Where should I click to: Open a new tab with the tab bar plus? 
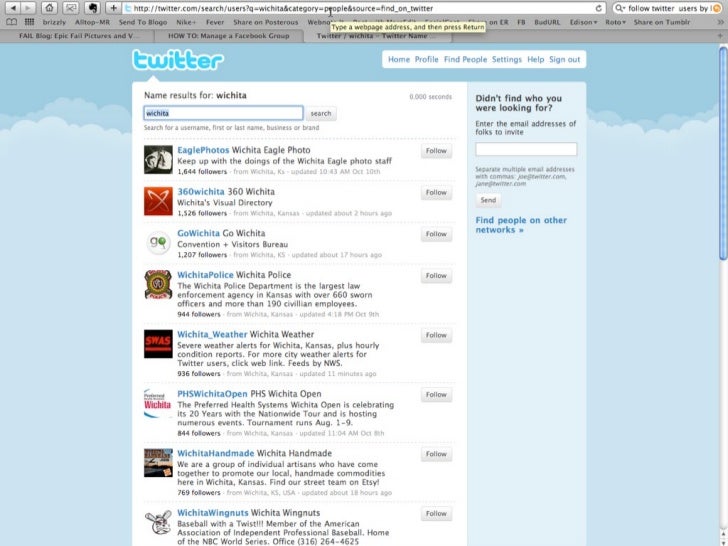(x=720, y=36)
